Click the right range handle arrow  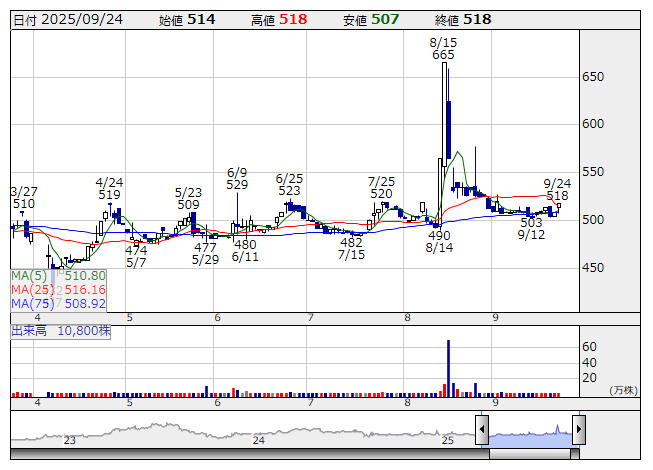click(x=578, y=431)
